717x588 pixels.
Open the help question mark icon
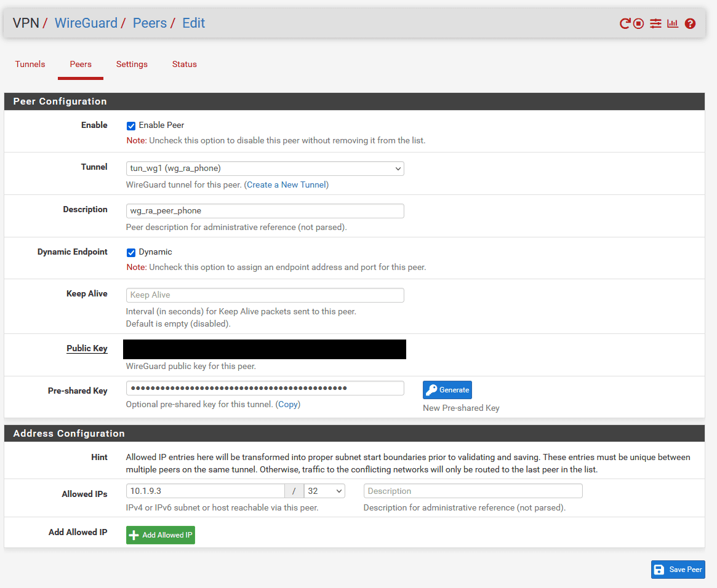click(x=690, y=23)
